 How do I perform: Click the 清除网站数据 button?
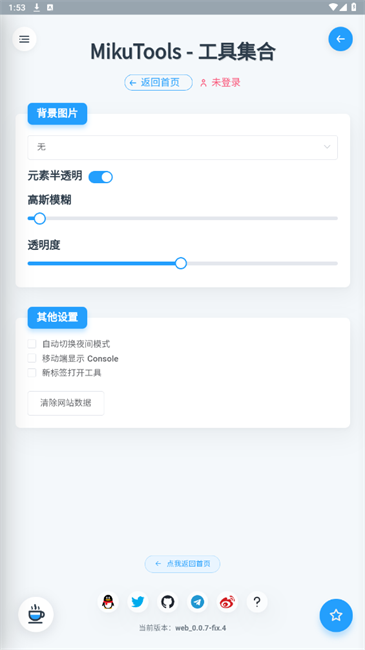click(66, 403)
